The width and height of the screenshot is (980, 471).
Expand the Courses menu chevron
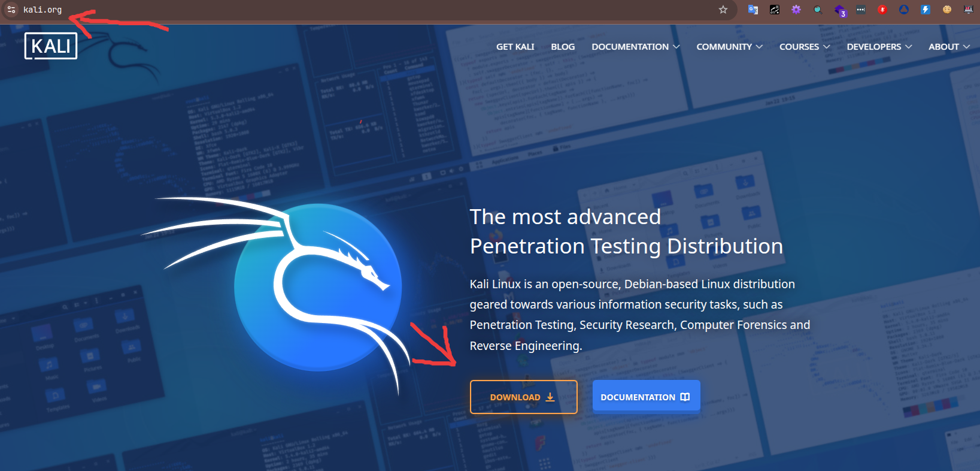[827, 47]
